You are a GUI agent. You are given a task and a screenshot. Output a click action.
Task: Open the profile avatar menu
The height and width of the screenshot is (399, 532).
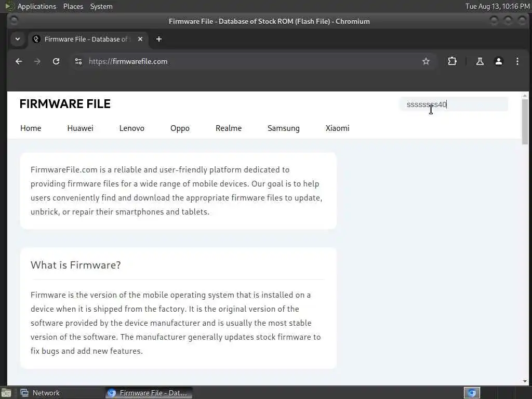[x=498, y=61]
